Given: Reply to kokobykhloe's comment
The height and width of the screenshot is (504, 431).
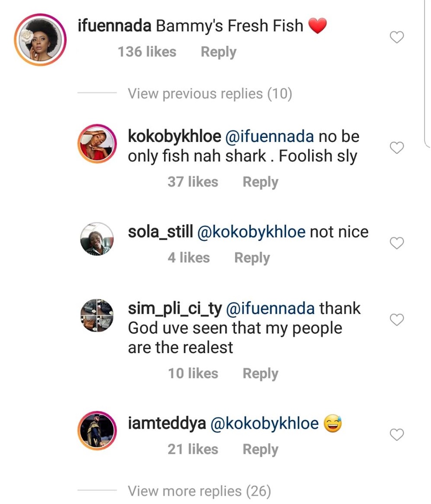Looking at the screenshot, I should coord(260,182).
